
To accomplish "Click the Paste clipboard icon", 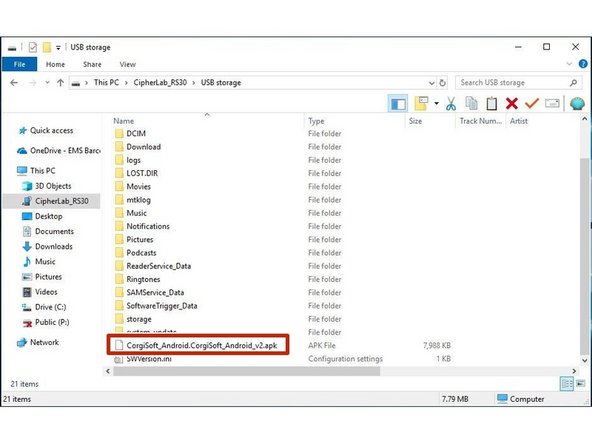I will click(x=491, y=103).
